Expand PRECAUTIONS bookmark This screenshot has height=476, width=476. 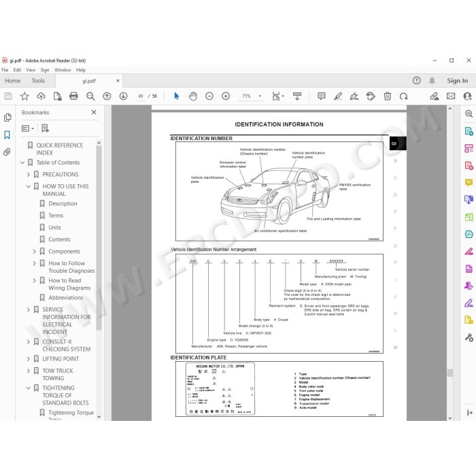click(x=29, y=175)
